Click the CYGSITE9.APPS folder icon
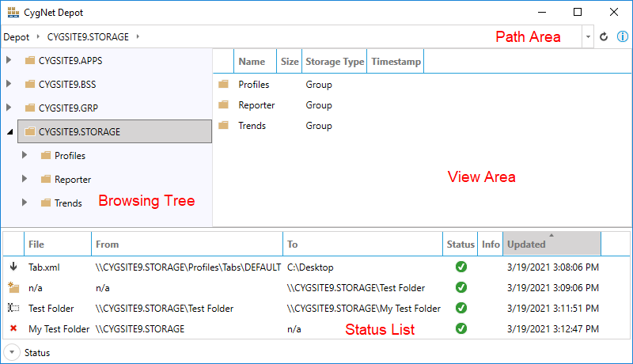The height and width of the screenshot is (364, 633). pyautogui.click(x=30, y=60)
